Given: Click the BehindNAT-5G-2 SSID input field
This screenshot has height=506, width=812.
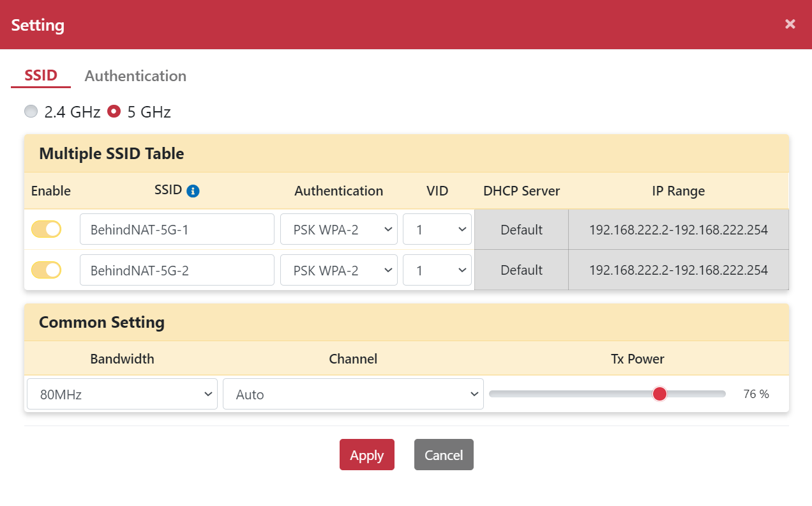Looking at the screenshot, I should coord(177,270).
